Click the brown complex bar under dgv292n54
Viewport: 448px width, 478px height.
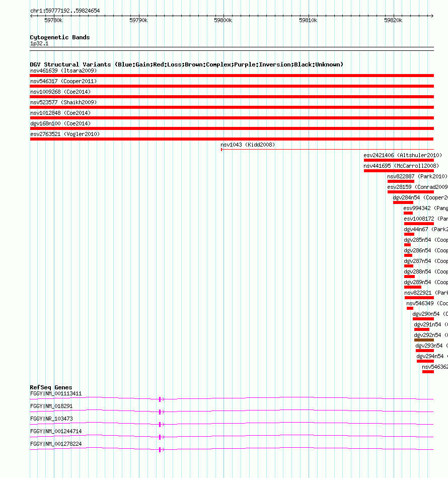pos(424,340)
